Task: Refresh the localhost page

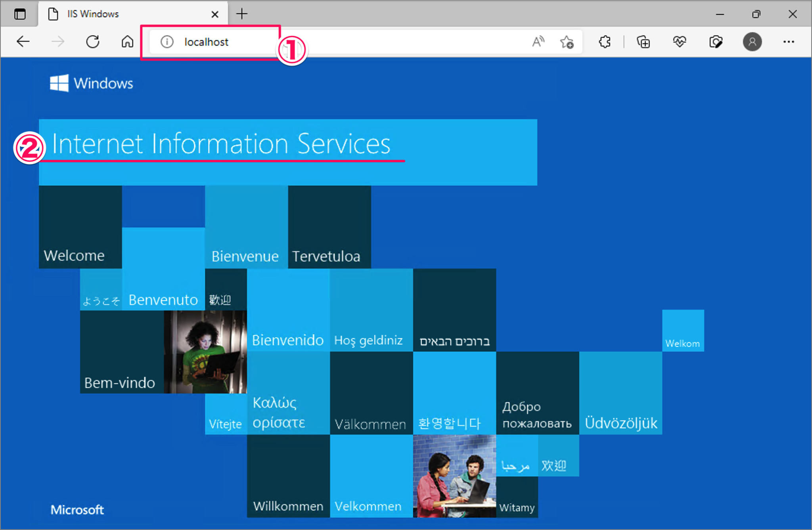Action: point(92,41)
